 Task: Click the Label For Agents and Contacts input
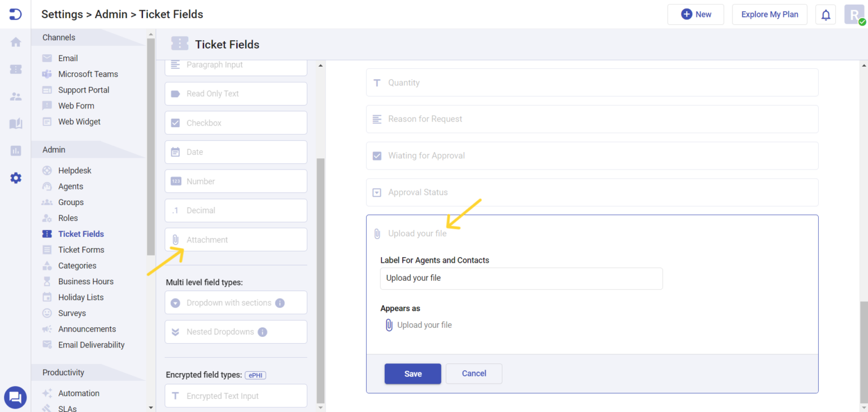[521, 278]
